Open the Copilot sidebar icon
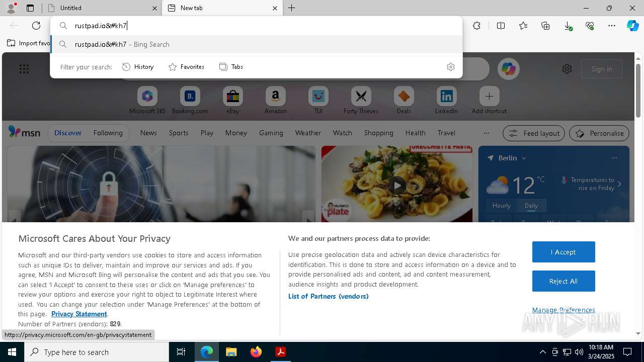 click(x=633, y=26)
